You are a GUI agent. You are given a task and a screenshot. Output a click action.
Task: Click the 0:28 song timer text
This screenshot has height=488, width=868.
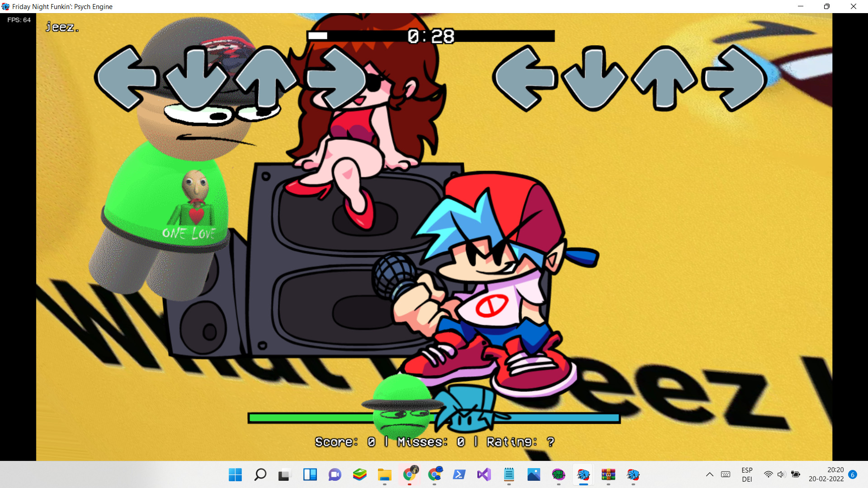click(431, 36)
